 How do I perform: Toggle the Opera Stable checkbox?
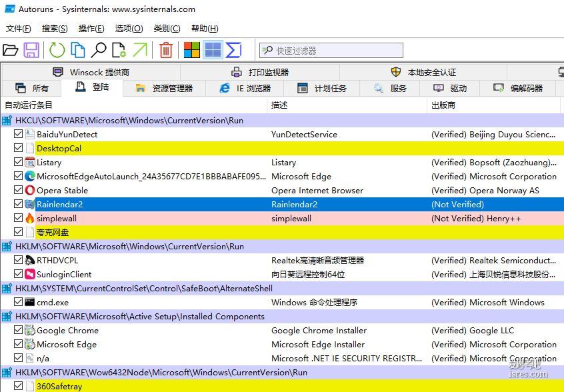tap(19, 190)
